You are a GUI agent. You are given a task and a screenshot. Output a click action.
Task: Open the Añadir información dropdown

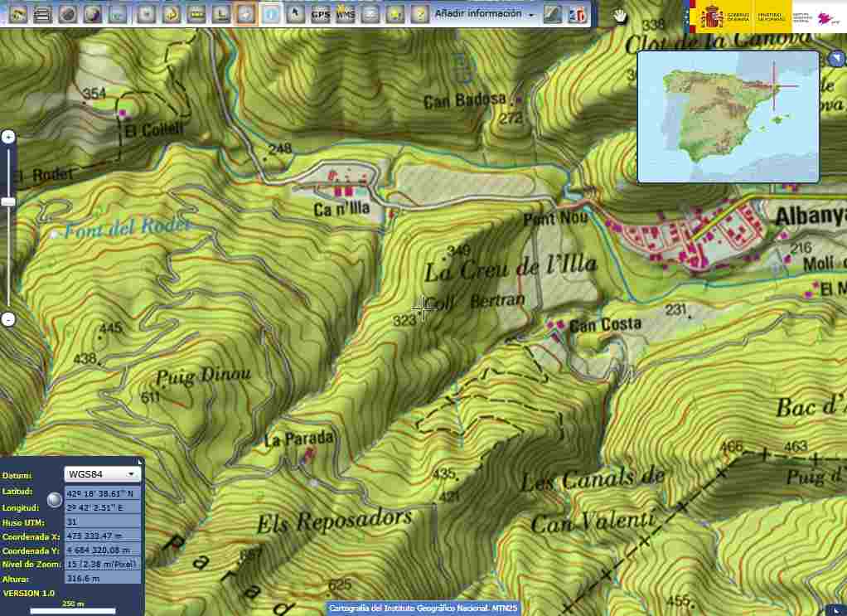click(485, 14)
